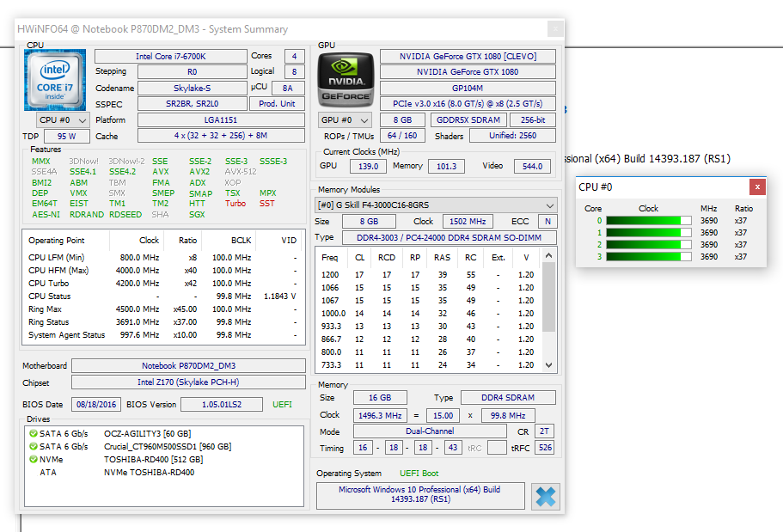Image resolution: width=783 pixels, height=532 pixels.
Task: Close the System Summary window
Action: click(x=555, y=29)
